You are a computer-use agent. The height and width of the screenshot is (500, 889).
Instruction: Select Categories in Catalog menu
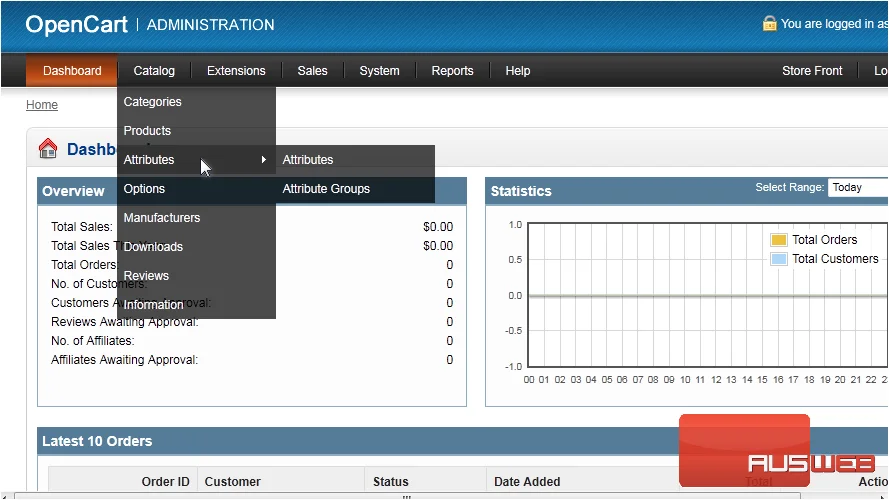[x=196, y=102]
